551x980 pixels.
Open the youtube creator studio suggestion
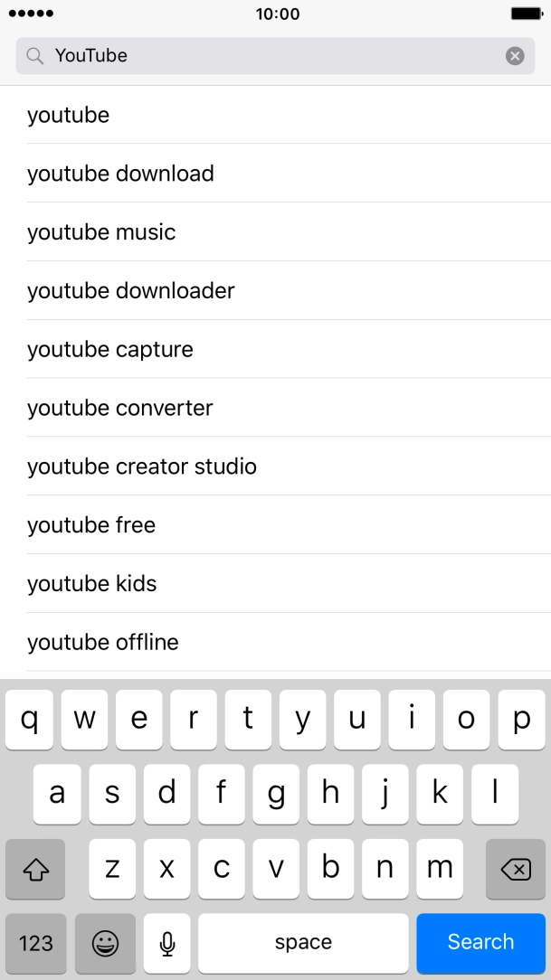coord(142,466)
